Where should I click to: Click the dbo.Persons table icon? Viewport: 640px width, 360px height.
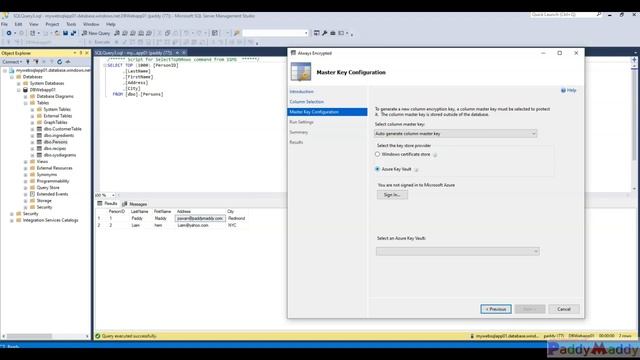click(39, 142)
